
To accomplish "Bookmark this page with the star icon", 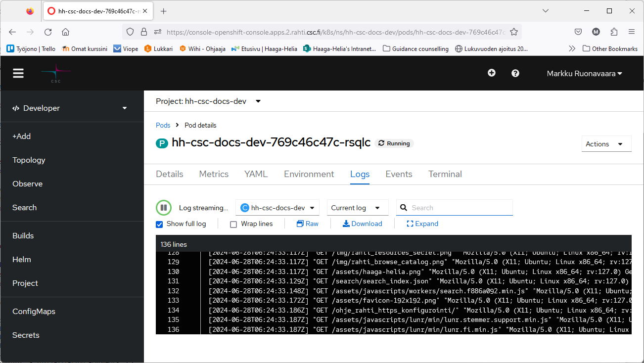I will click(513, 32).
